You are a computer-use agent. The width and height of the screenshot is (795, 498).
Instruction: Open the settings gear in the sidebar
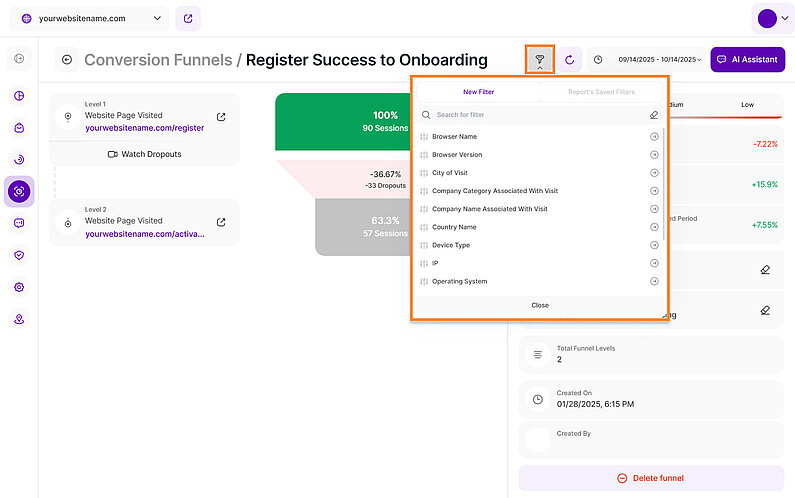coord(19,287)
